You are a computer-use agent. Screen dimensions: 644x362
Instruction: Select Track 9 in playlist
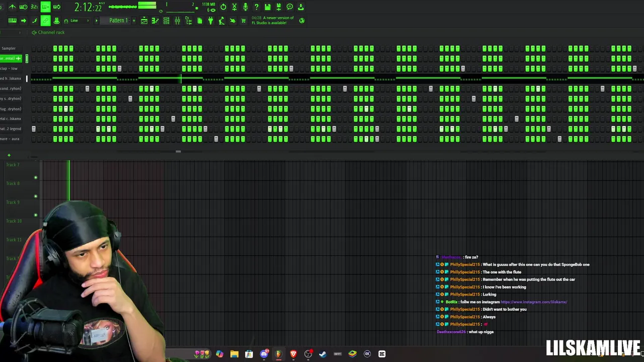tap(13, 202)
